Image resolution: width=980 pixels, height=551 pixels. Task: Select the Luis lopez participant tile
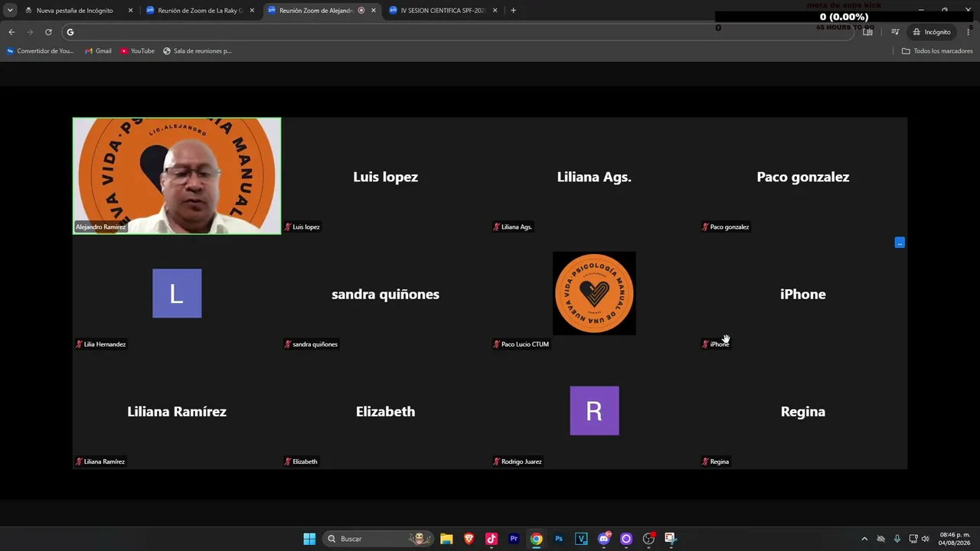point(385,176)
